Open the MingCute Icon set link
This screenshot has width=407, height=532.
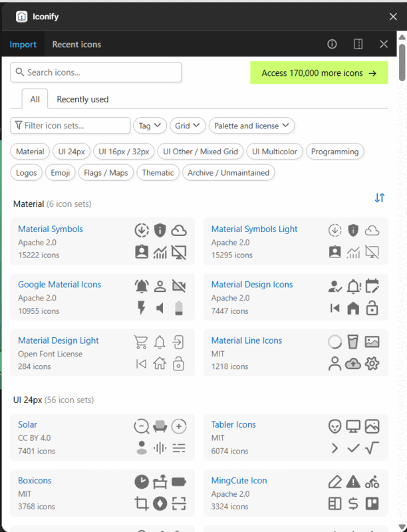click(x=239, y=480)
